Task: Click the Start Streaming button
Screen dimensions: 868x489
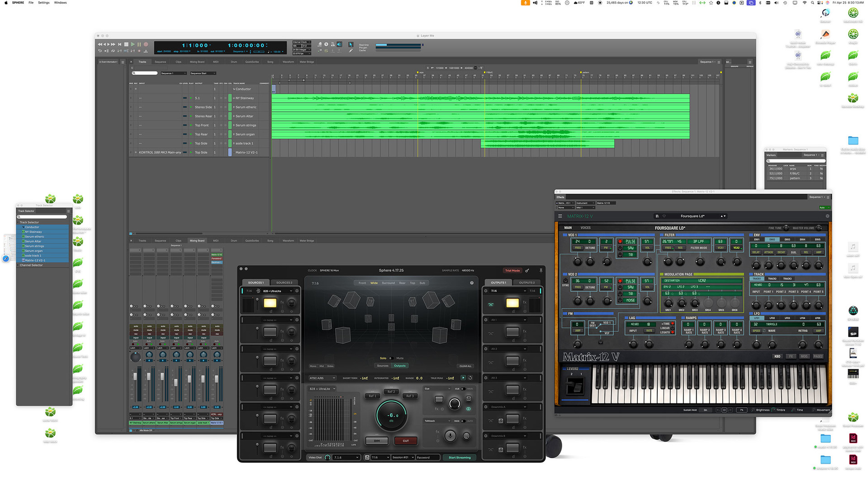Action: (x=460, y=457)
